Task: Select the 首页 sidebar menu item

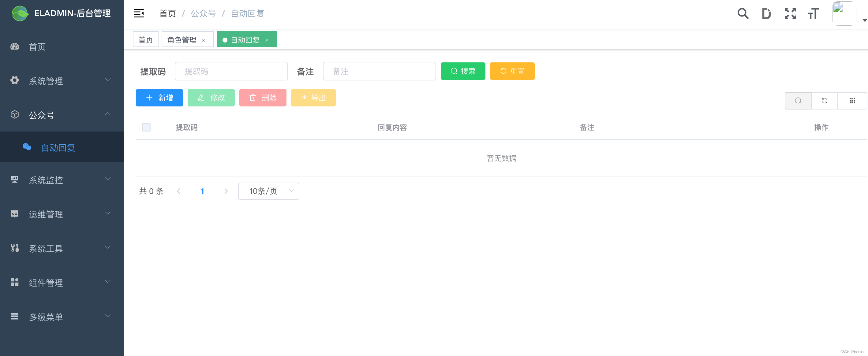Action: coord(62,47)
